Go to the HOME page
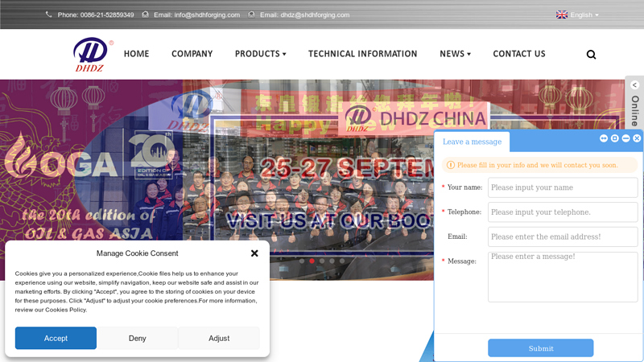This screenshot has width=644, height=362. pyautogui.click(x=136, y=54)
